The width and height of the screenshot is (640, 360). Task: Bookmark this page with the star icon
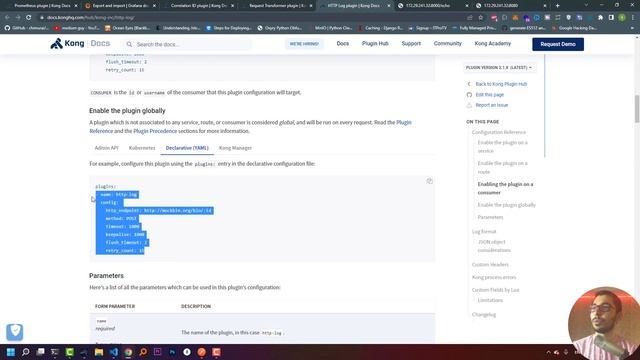pos(481,18)
